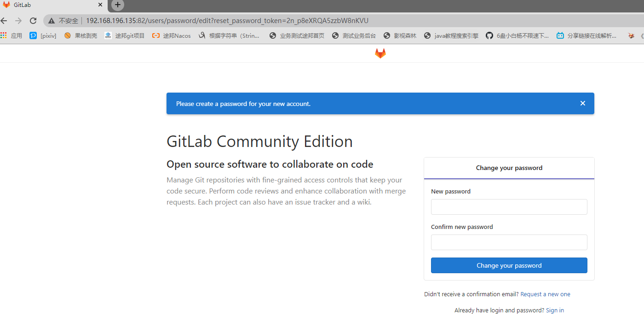Image resolution: width=644 pixels, height=334 pixels.
Task: Open the 应用 apps grid bookmark
Action: click(x=11, y=35)
